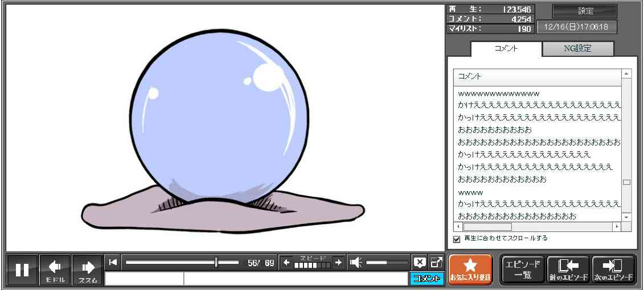Increase playback speed with right arrow
Image resolution: width=644 pixels, height=290 pixels.
click(x=338, y=262)
